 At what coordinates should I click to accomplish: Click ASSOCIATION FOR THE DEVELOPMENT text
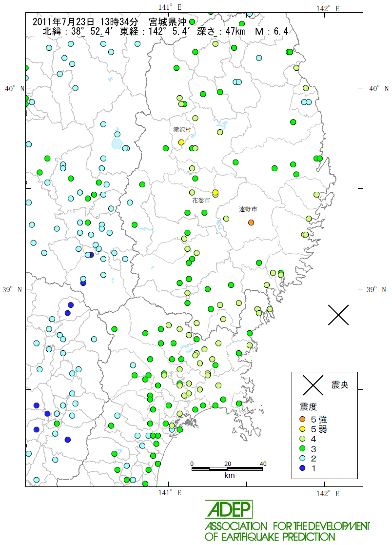tap(287, 526)
